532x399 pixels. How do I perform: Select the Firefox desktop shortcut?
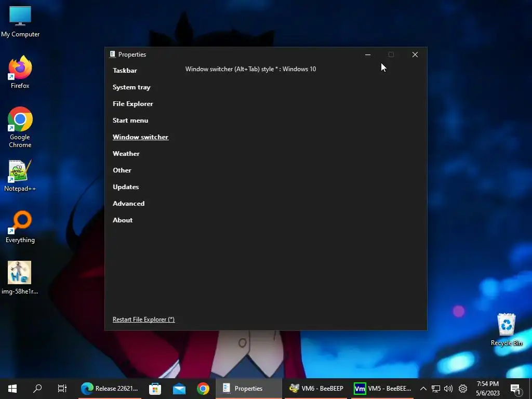point(20,72)
